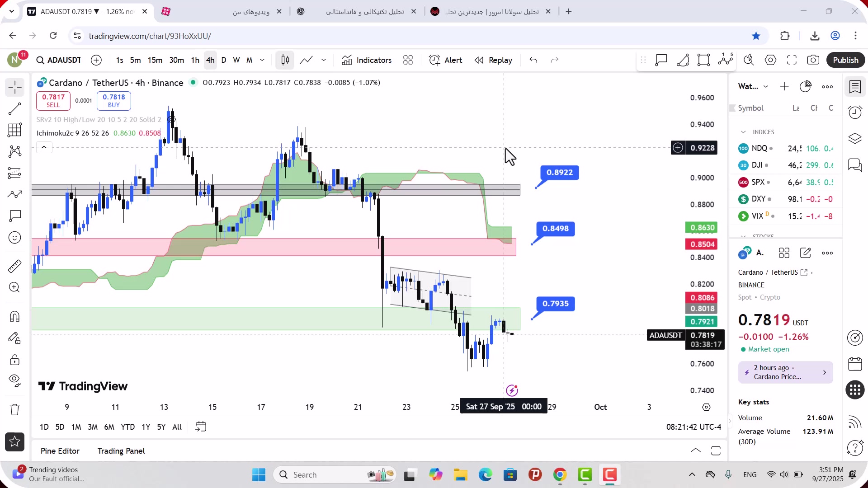Image resolution: width=868 pixels, height=488 pixels.
Task: Click the 0.7817 SELL button
Action: (53, 101)
